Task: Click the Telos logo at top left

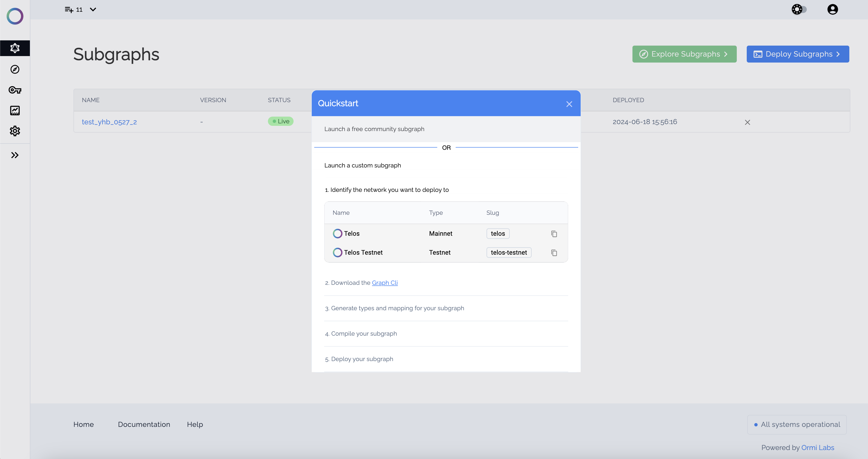Action: (x=15, y=16)
